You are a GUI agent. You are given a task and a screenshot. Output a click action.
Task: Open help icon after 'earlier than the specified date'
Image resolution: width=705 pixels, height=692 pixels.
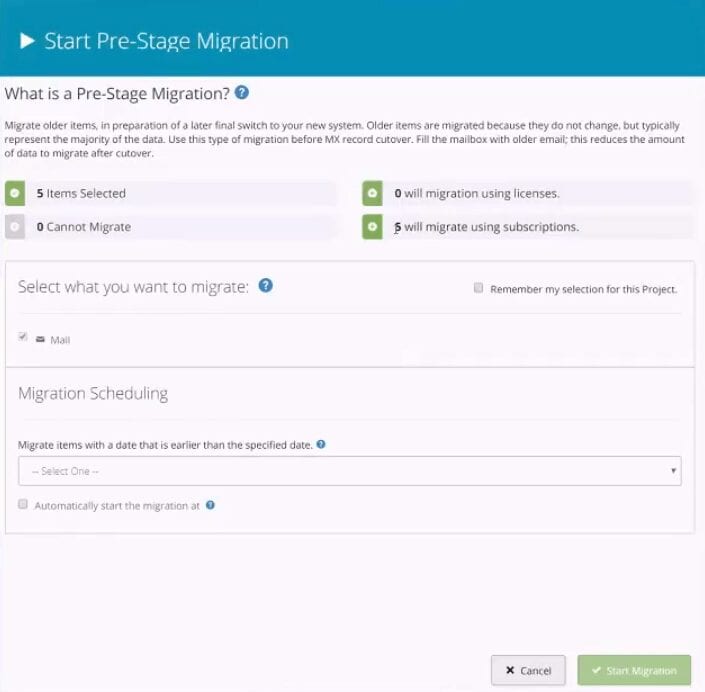coord(321,444)
